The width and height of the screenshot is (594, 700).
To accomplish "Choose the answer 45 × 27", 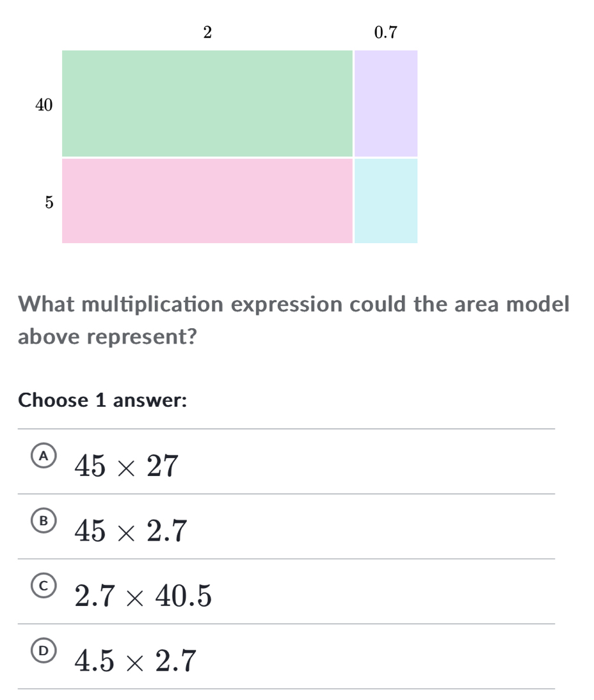I will pos(125,466).
